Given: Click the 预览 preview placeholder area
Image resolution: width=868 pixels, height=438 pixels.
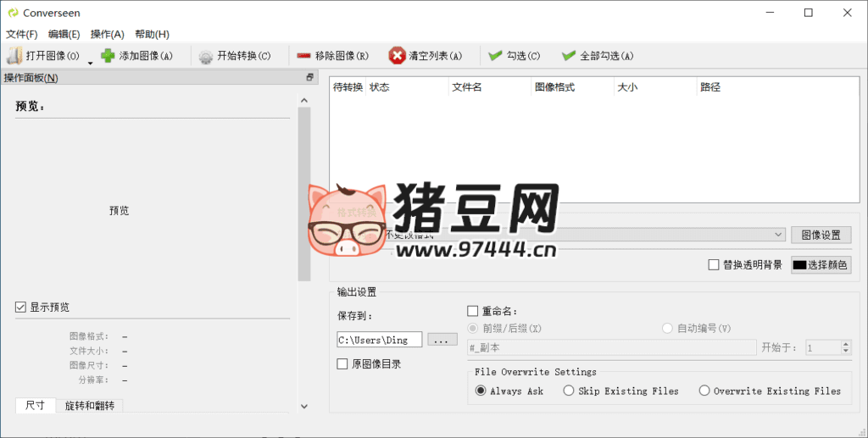Looking at the screenshot, I should click(x=119, y=211).
